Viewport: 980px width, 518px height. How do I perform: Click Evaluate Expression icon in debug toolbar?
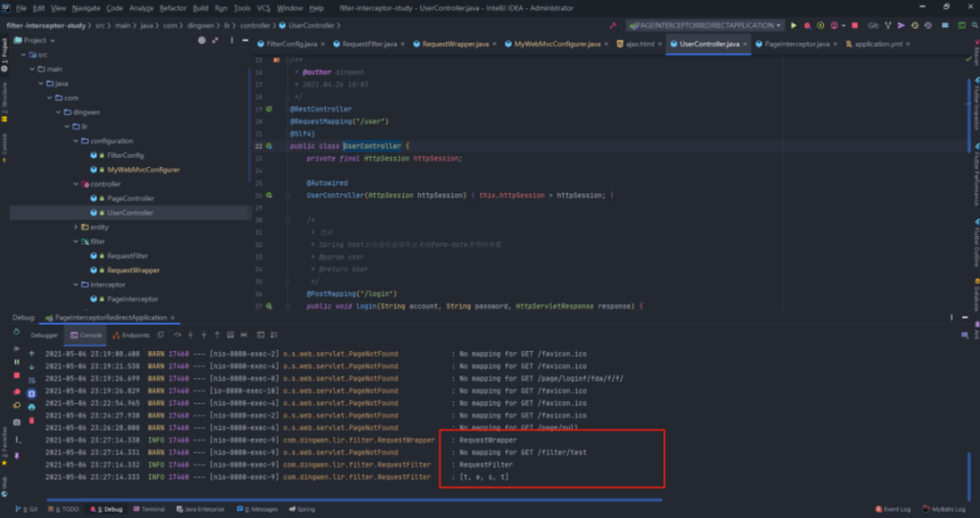tap(260, 335)
